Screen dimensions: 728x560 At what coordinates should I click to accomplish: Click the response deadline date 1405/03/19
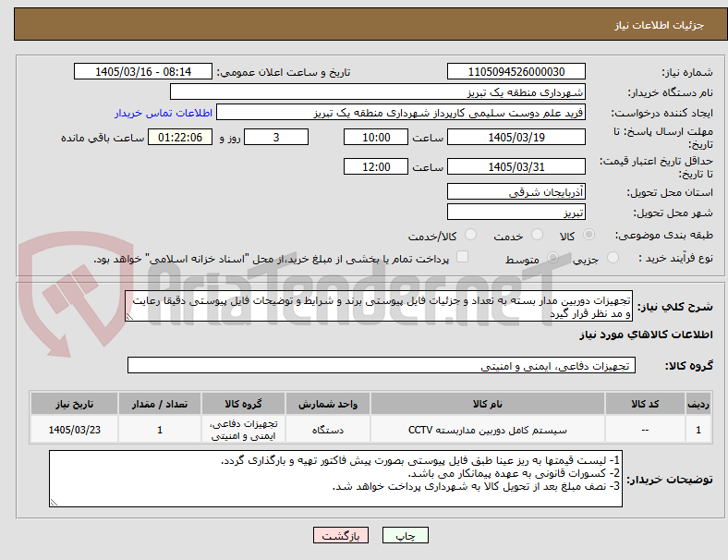pyautogui.click(x=516, y=138)
